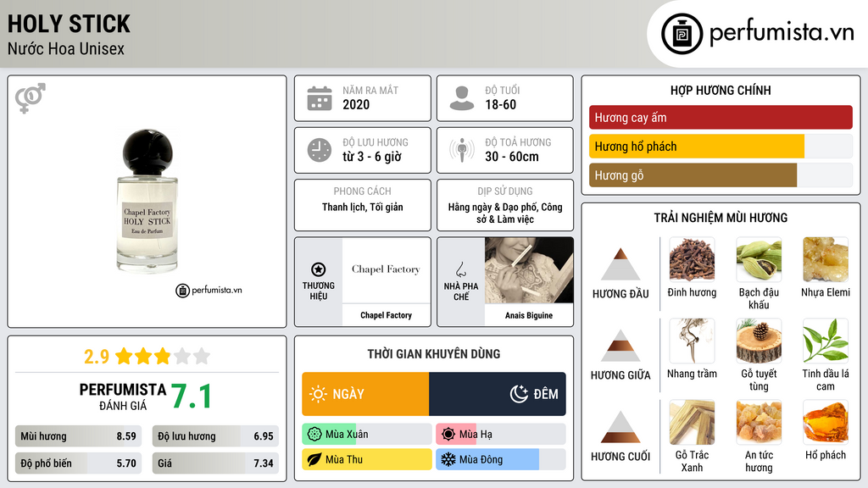Click the Mùa Thu season bar
This screenshot has width=868, height=488.
coord(367,459)
